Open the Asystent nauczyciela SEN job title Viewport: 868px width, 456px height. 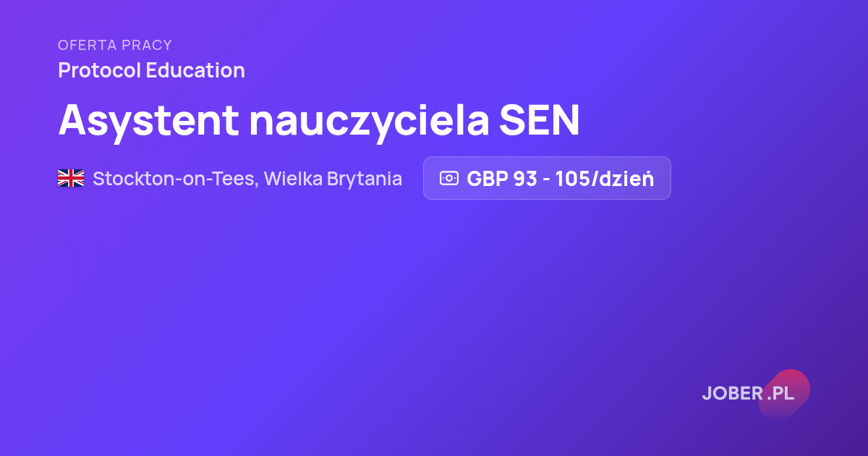pyautogui.click(x=319, y=119)
